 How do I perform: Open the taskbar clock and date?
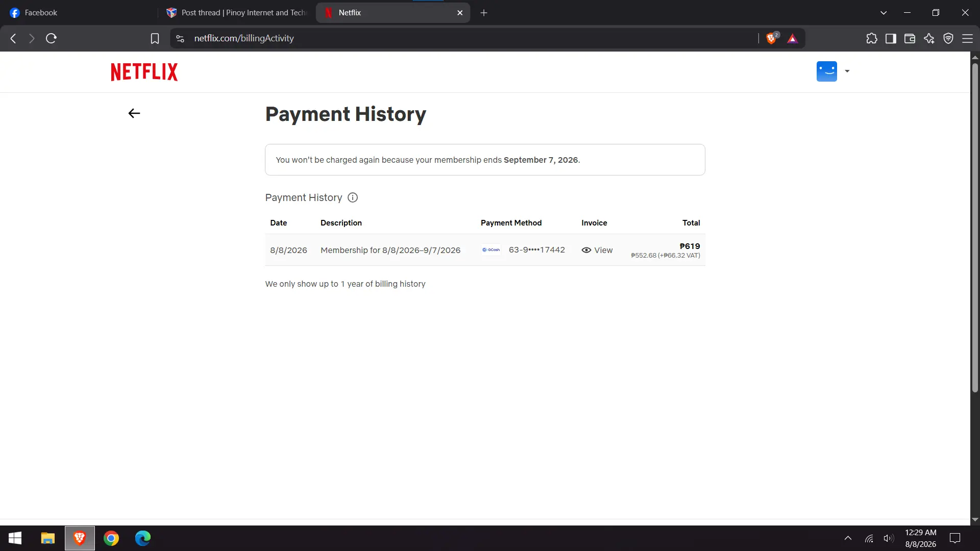(x=921, y=538)
